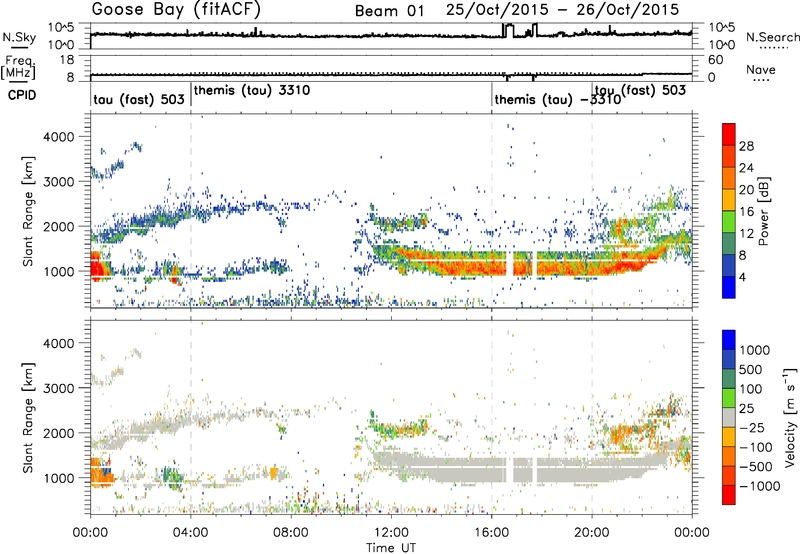Click the '16' tick on Power color bar
The width and height of the screenshot is (800, 554).
pos(746,212)
